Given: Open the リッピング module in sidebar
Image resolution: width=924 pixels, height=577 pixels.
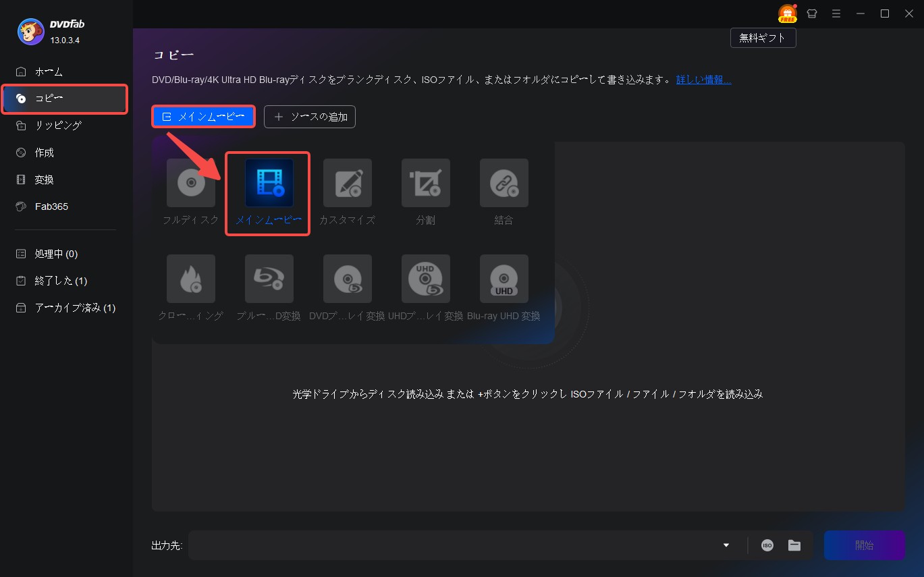Looking at the screenshot, I should click(66, 126).
